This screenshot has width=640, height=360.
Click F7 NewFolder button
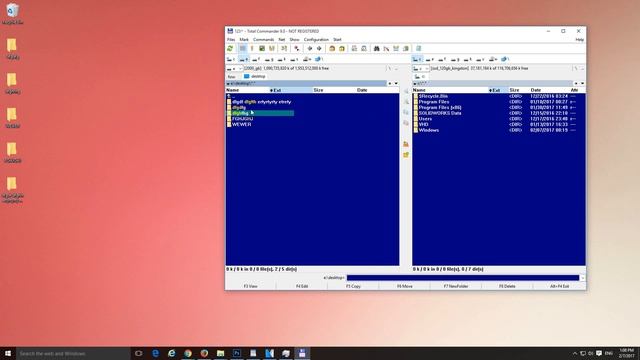456,287
